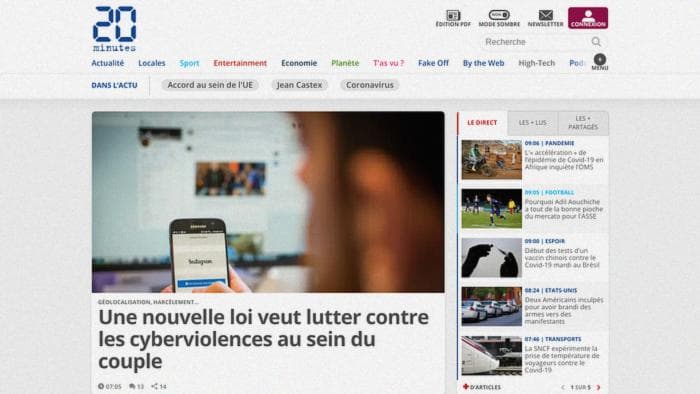Viewport: 700px width, 394px height.
Task: Open the Planète section
Action: [x=345, y=63]
